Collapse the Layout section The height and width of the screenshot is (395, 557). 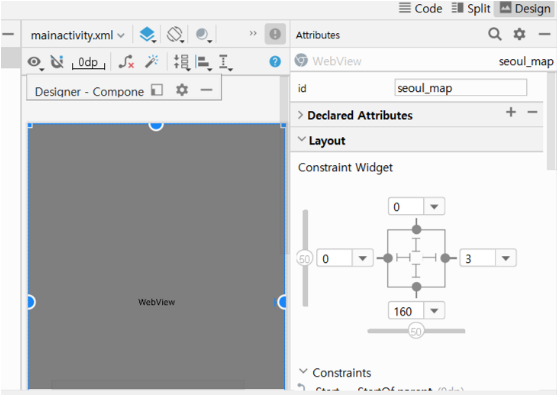(301, 139)
